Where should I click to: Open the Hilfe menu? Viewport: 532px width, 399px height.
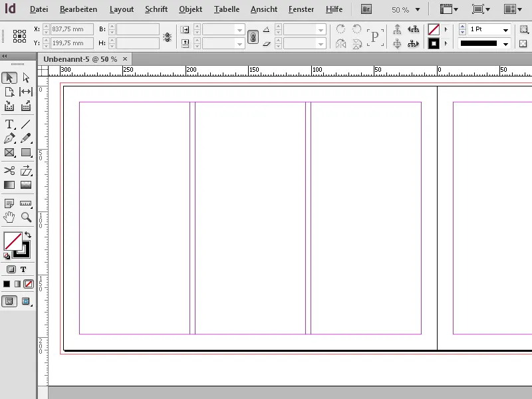(x=334, y=9)
